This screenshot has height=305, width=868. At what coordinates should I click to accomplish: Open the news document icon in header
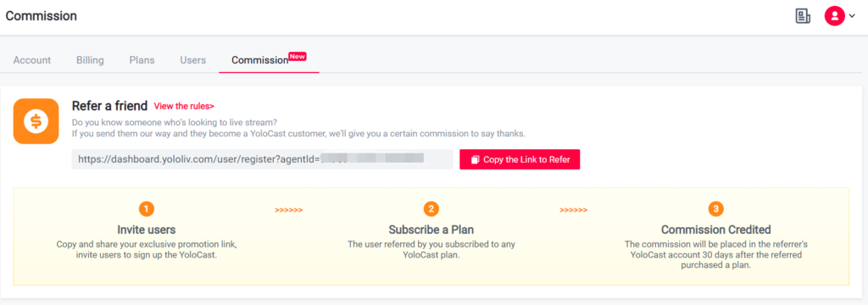click(802, 16)
